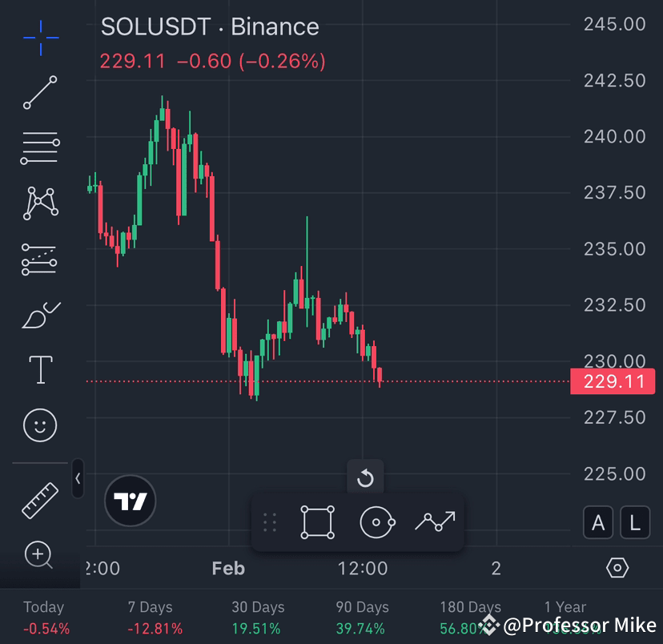This screenshot has height=644, width=663.
Task: Reset the chart with the undo arrow
Action: point(366,479)
